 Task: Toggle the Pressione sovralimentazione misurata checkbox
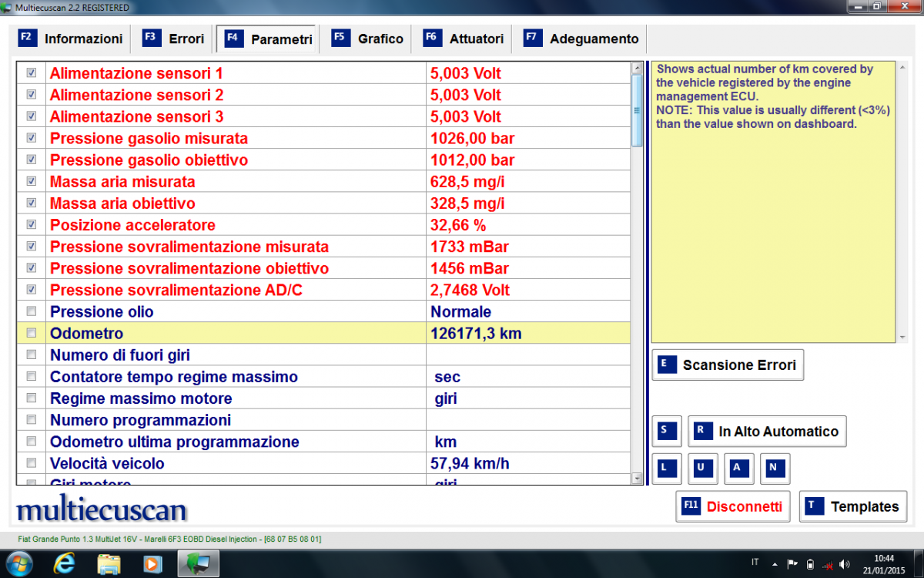point(32,247)
